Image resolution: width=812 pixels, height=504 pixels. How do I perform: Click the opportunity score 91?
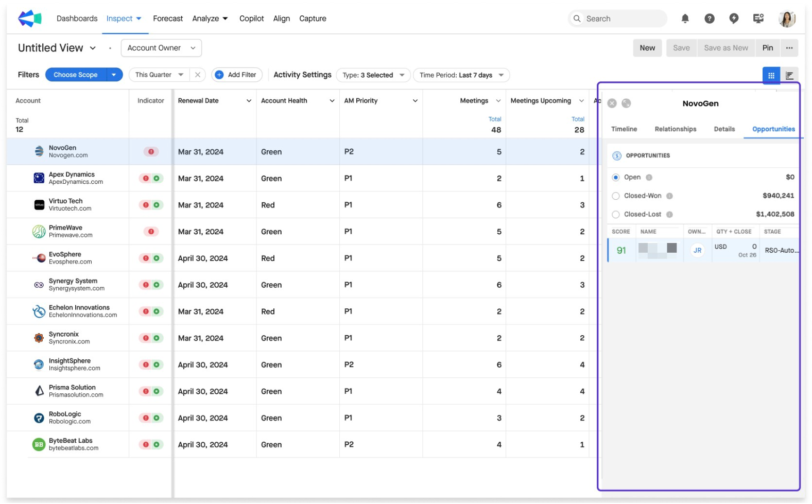pyautogui.click(x=621, y=251)
